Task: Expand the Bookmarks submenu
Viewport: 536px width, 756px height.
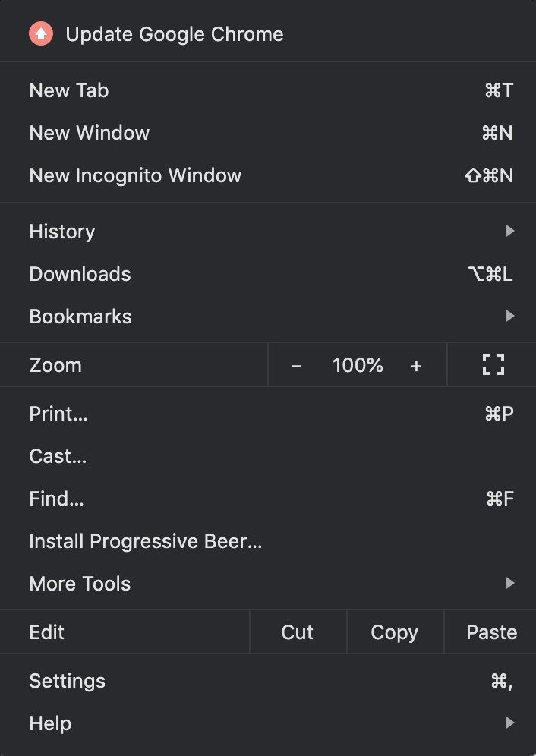Action: point(511,317)
